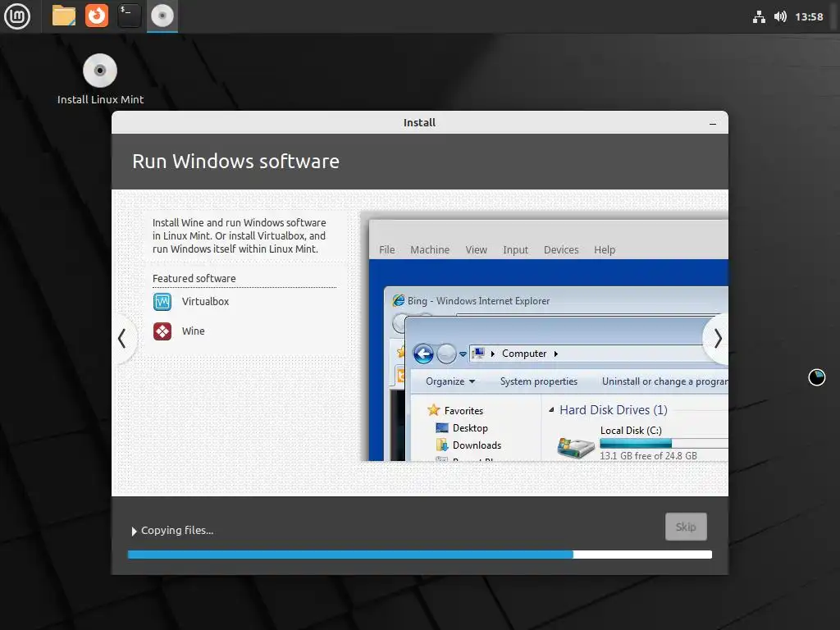Screen dimensions: 840x630
Task: Go to the previous slide with left arrow
Action: pos(122,339)
